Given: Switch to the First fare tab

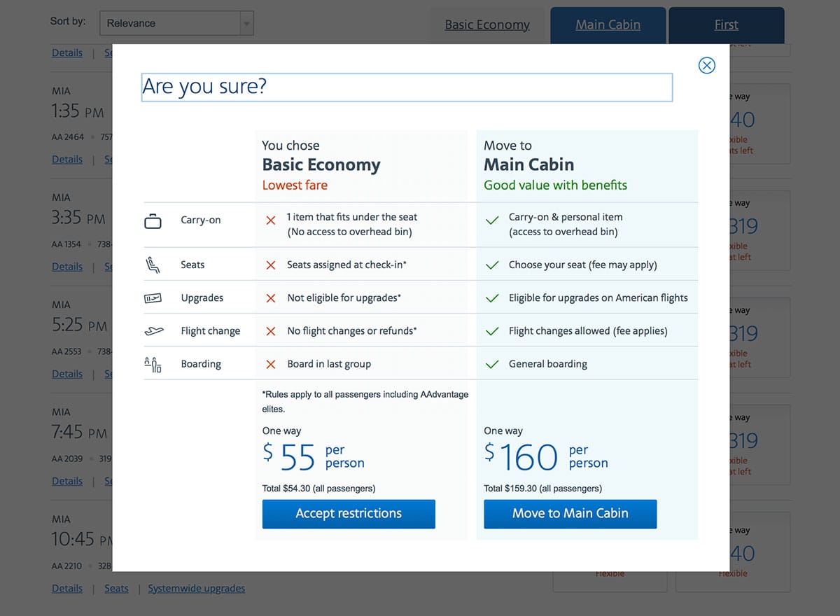Looking at the screenshot, I should (726, 24).
